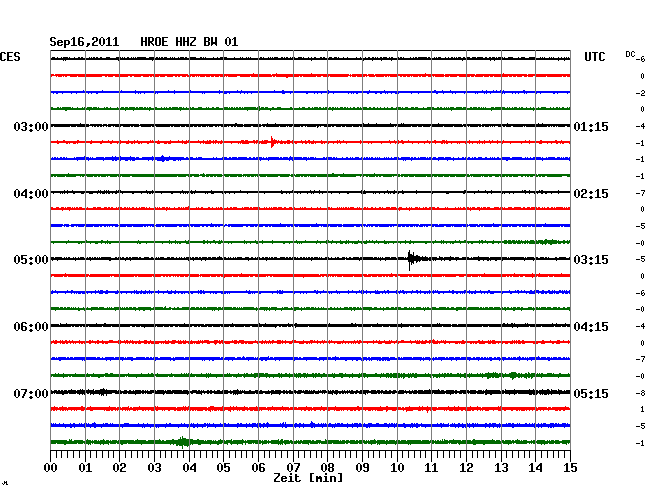
Task: Click the black burst on the 07:00 trace
Action: pos(103,392)
